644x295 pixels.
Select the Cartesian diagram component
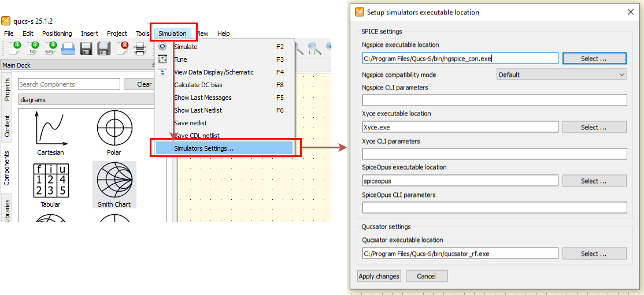[x=50, y=133]
